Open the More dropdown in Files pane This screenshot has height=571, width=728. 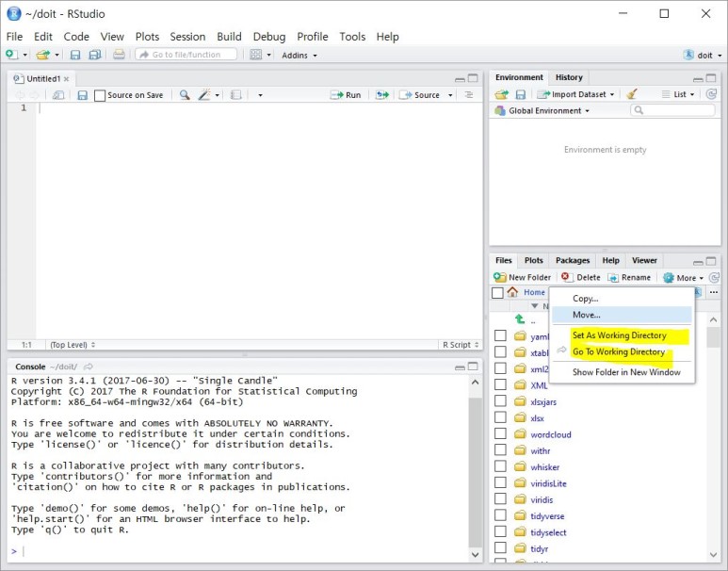[x=684, y=278]
